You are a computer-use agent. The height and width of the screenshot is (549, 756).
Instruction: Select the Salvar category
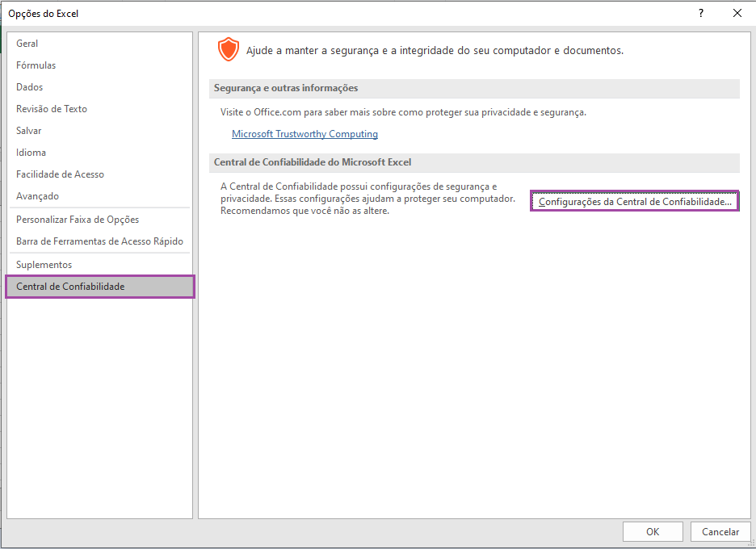pos(100,131)
